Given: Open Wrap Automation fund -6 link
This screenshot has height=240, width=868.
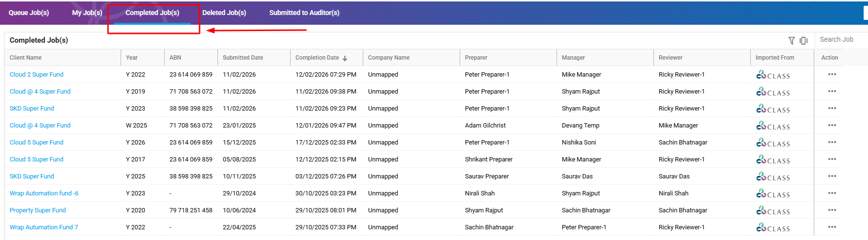Looking at the screenshot, I should pos(44,193).
